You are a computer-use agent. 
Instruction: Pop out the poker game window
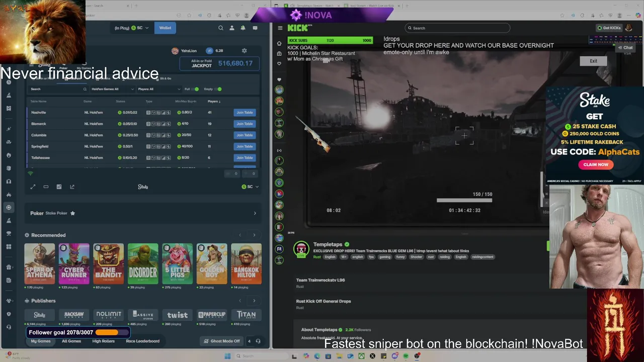point(72,187)
